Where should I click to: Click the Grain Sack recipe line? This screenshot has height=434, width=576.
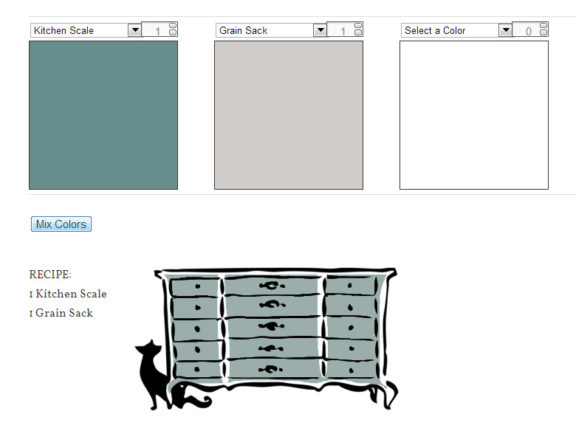(x=61, y=313)
